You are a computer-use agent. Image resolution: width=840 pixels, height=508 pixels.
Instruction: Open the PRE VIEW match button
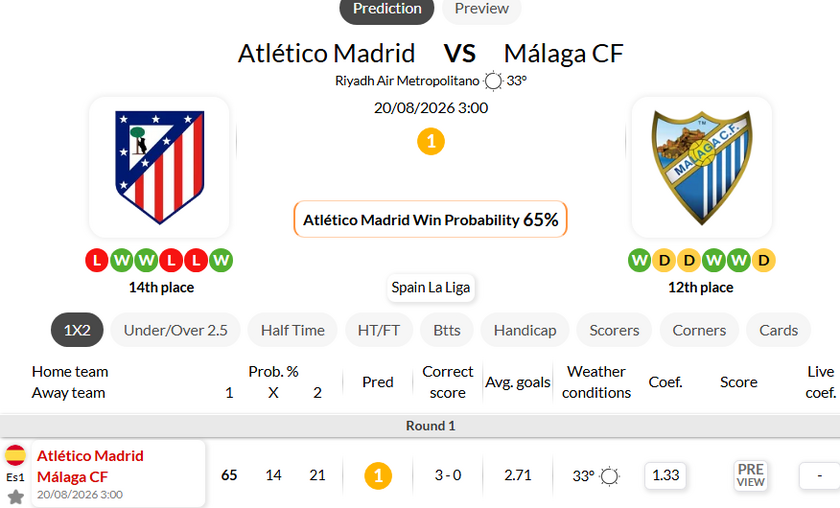click(750, 475)
